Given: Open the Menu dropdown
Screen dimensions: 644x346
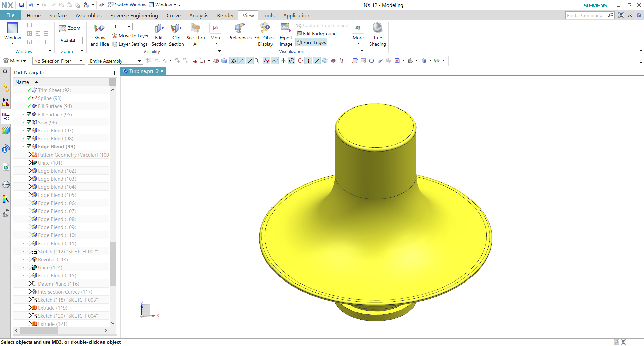Looking at the screenshot, I should click(14, 61).
